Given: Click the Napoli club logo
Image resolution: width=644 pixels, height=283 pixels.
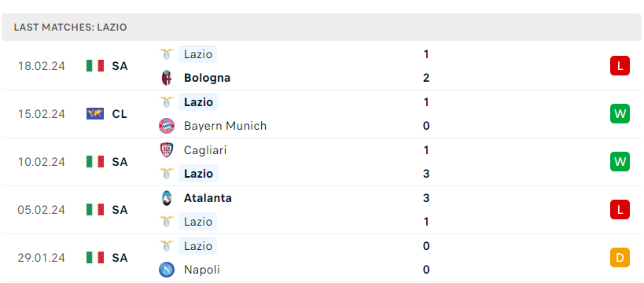Looking at the screenshot, I should pos(167,270).
